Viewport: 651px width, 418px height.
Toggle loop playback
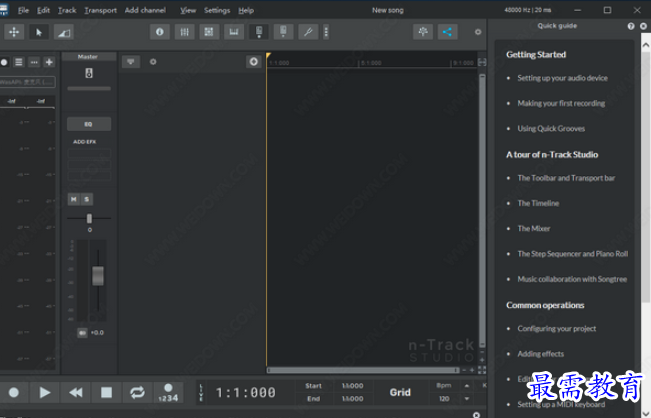[137, 393]
